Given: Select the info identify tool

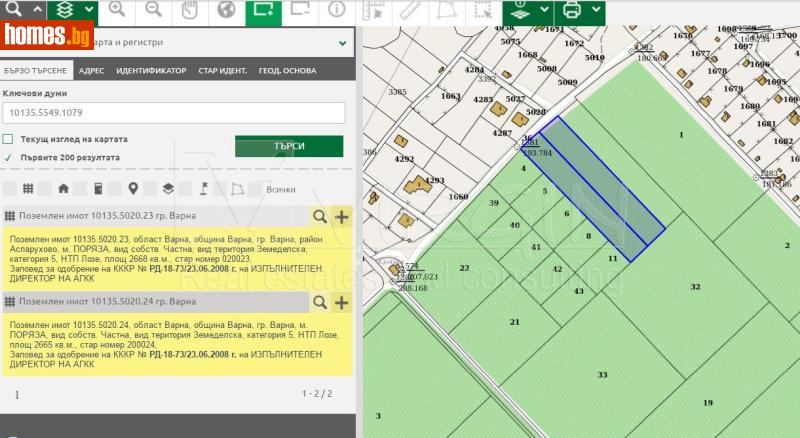Looking at the screenshot, I should [x=336, y=11].
